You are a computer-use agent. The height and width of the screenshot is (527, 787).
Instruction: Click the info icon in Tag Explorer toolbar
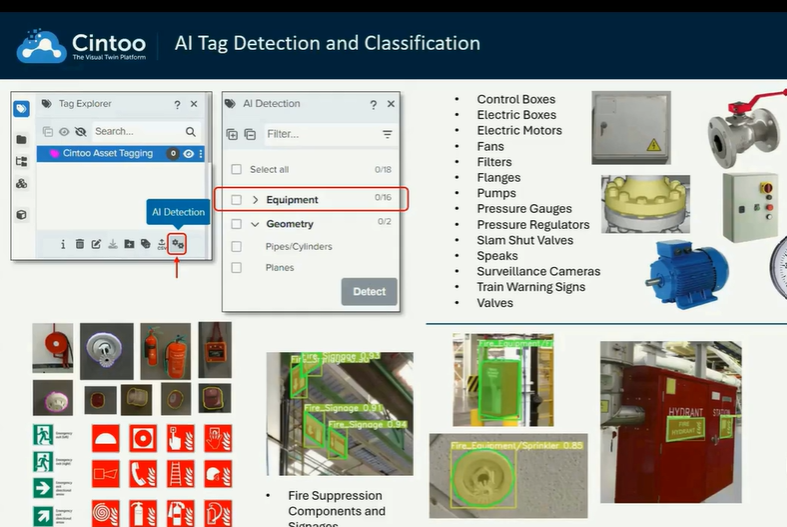63,244
